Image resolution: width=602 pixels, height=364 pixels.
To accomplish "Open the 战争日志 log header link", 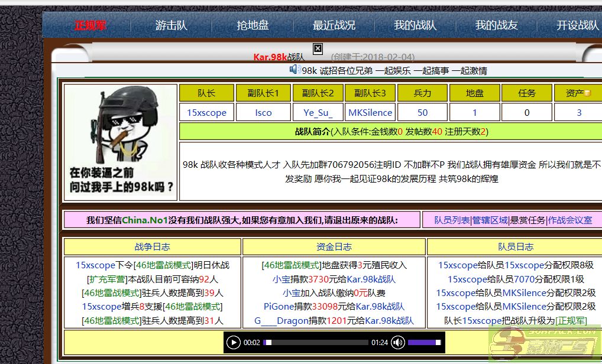I will tap(152, 246).
